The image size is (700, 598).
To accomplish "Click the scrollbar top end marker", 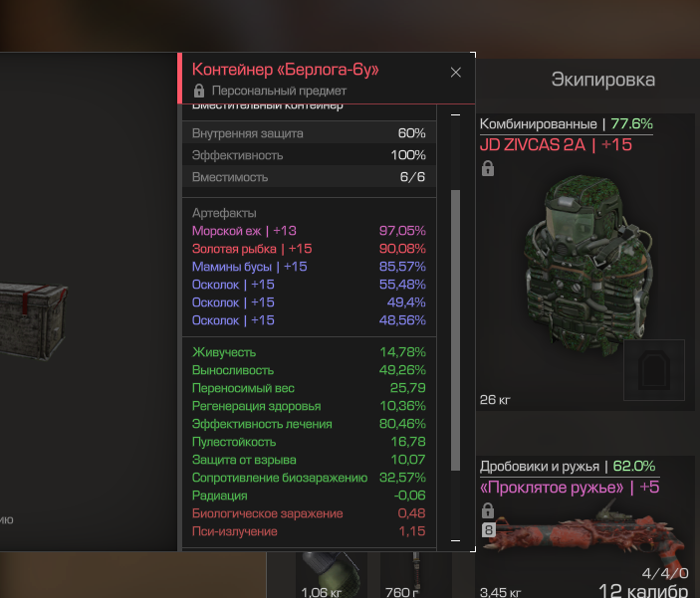I will click(455, 114).
